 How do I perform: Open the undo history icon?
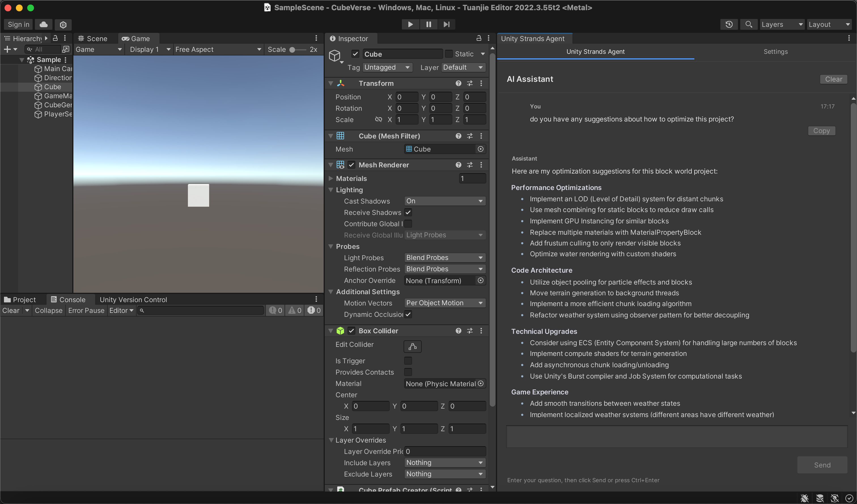point(729,24)
